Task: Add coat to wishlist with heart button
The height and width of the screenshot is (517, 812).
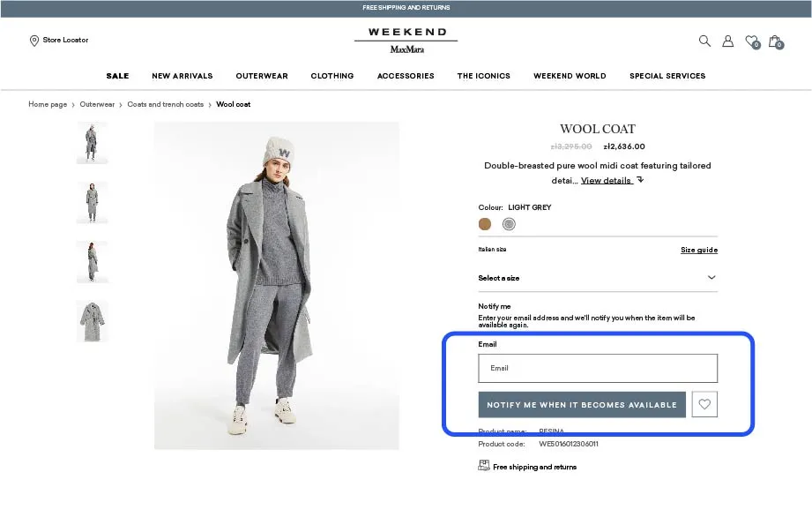Action: (x=704, y=404)
